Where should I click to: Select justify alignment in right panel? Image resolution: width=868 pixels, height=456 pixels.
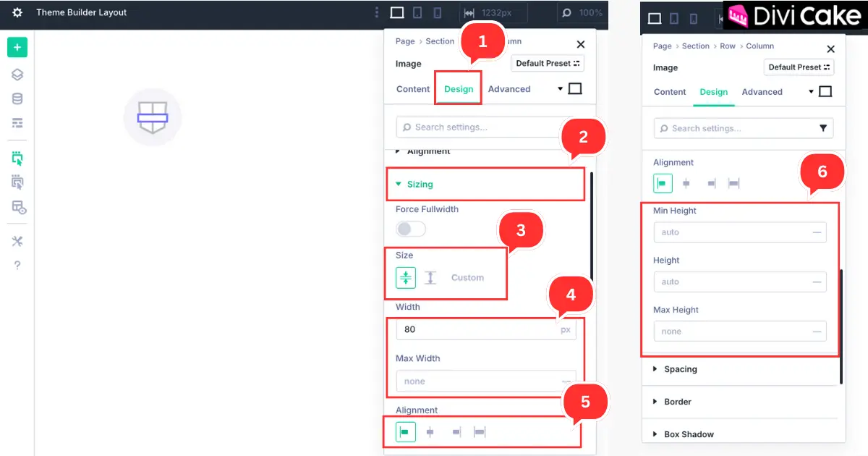734,183
